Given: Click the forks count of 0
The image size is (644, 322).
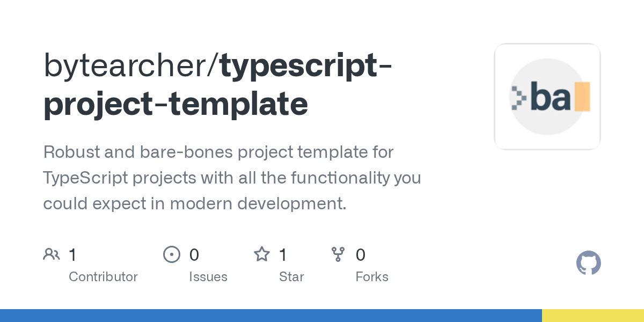Looking at the screenshot, I should [x=360, y=254].
